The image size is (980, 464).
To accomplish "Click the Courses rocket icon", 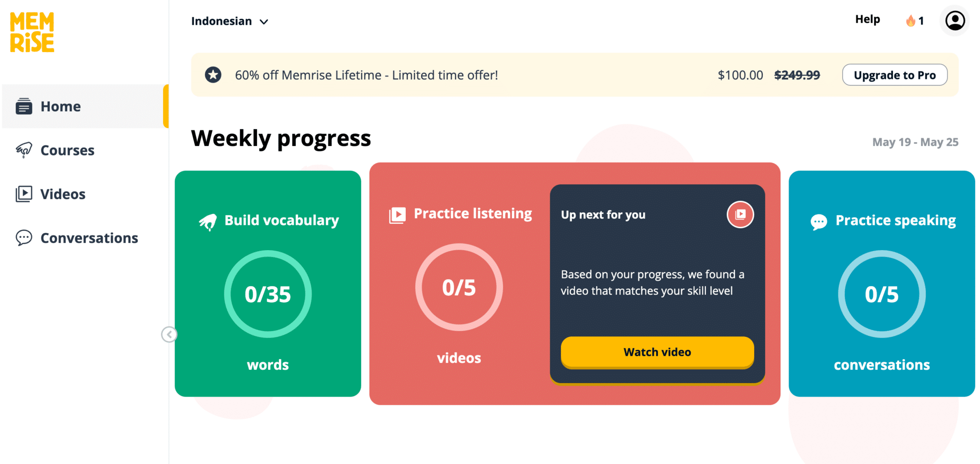I will (x=23, y=150).
